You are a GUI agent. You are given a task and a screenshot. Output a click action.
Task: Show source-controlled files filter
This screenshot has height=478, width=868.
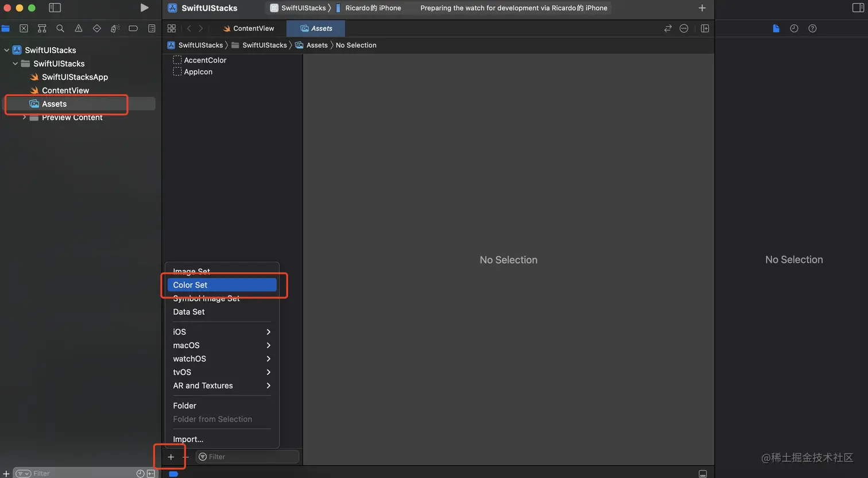tap(151, 473)
